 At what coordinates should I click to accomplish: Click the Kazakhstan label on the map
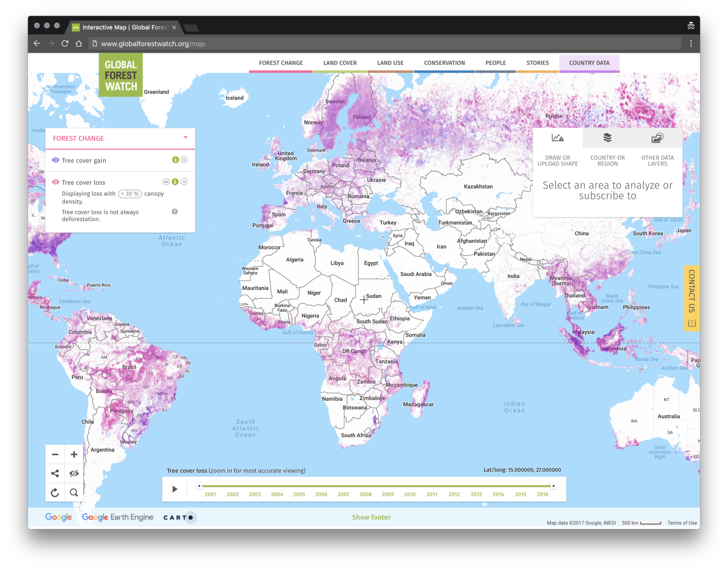(478, 186)
